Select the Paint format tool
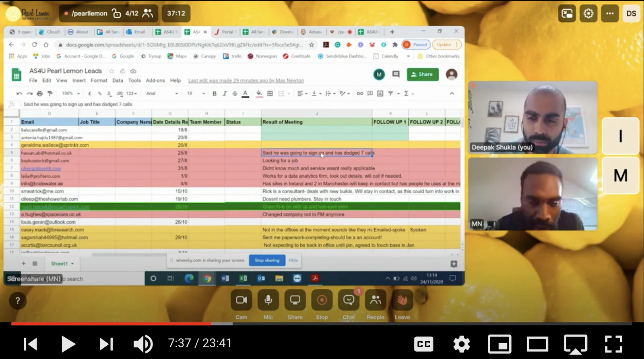This screenshot has height=359, width=644. tap(50, 93)
